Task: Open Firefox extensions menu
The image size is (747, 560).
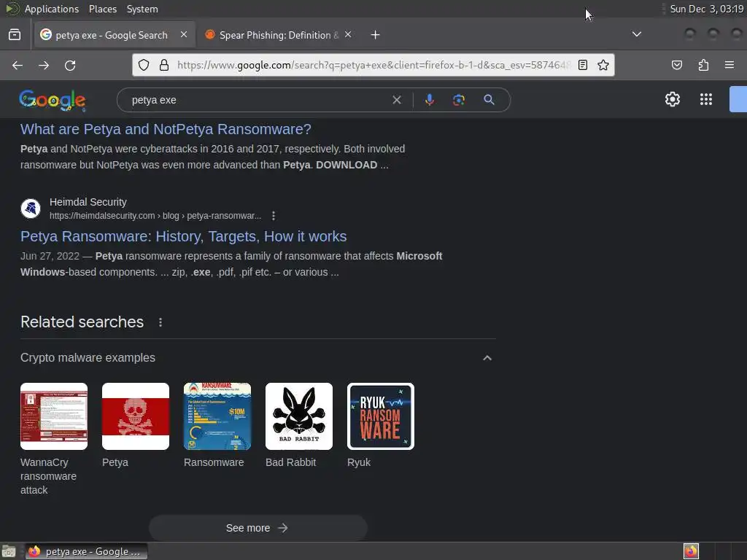Action: 703,65
